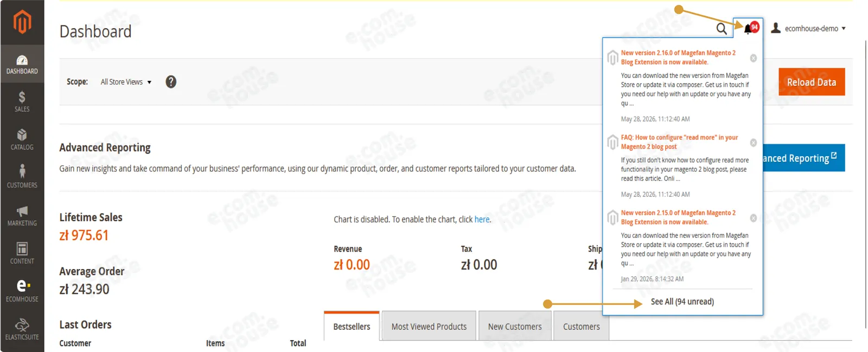Switch to the Bestsellers tab
The width and height of the screenshot is (868, 352).
pyautogui.click(x=352, y=327)
